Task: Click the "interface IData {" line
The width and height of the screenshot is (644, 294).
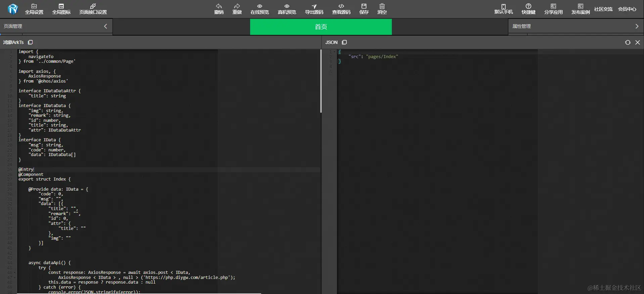Action: point(40,140)
